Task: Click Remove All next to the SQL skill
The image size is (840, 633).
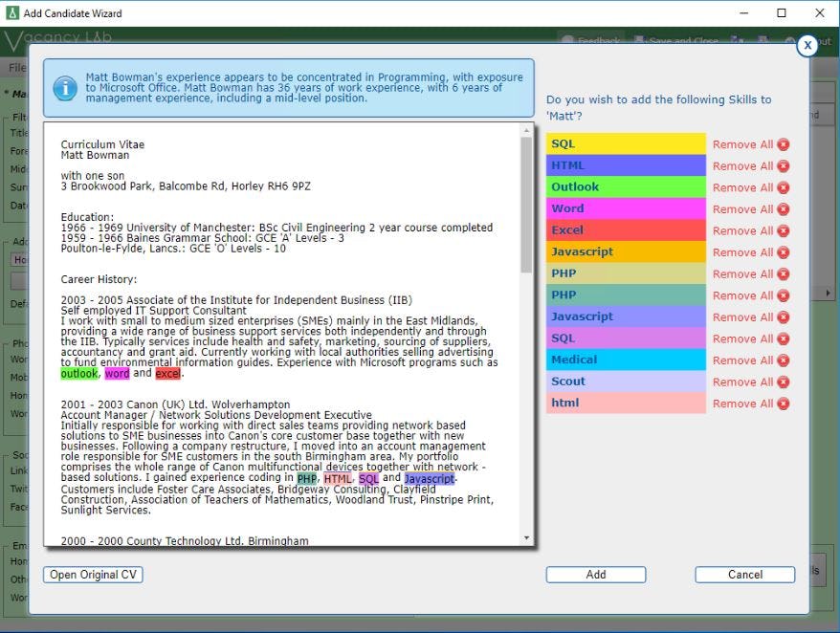Action: 743,144
